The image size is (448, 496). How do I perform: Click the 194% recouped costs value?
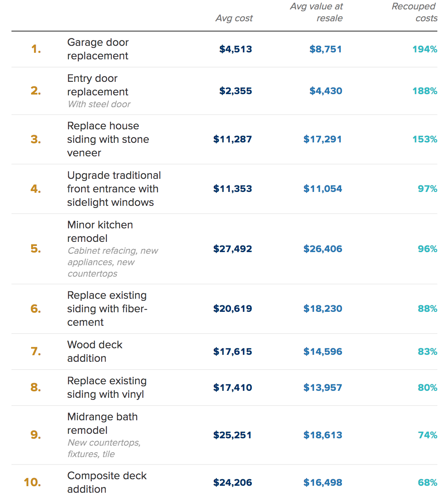point(425,49)
